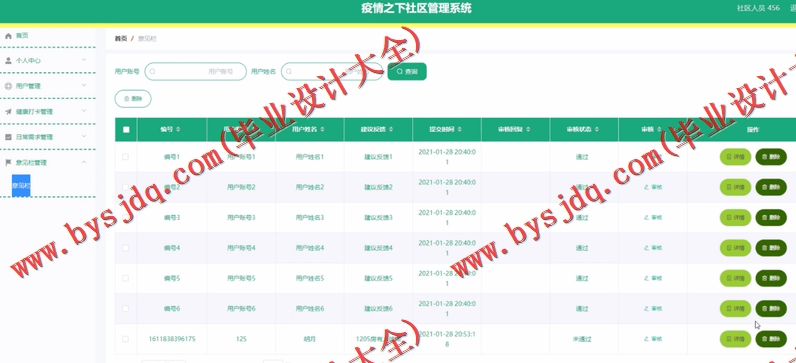Click the 明月 name cell
796x363 pixels.
pos(310,339)
